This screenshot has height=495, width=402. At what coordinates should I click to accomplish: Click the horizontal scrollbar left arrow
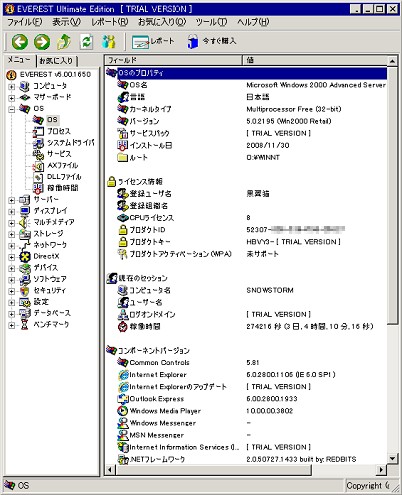coord(110,470)
